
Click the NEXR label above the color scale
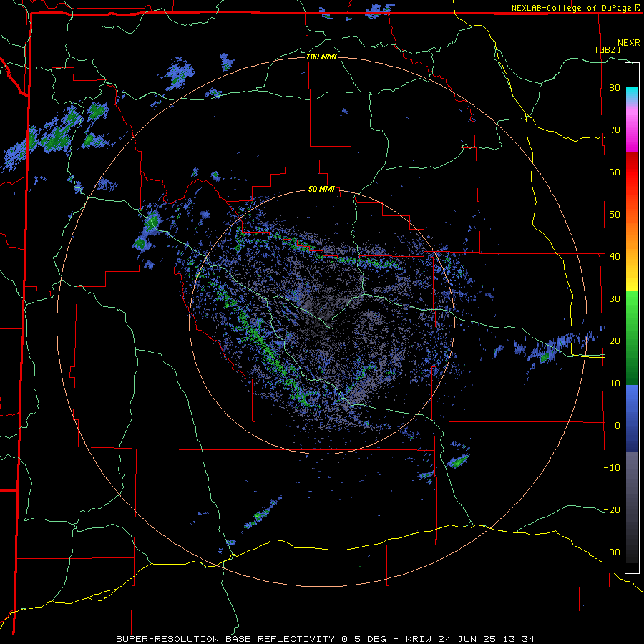629,43
